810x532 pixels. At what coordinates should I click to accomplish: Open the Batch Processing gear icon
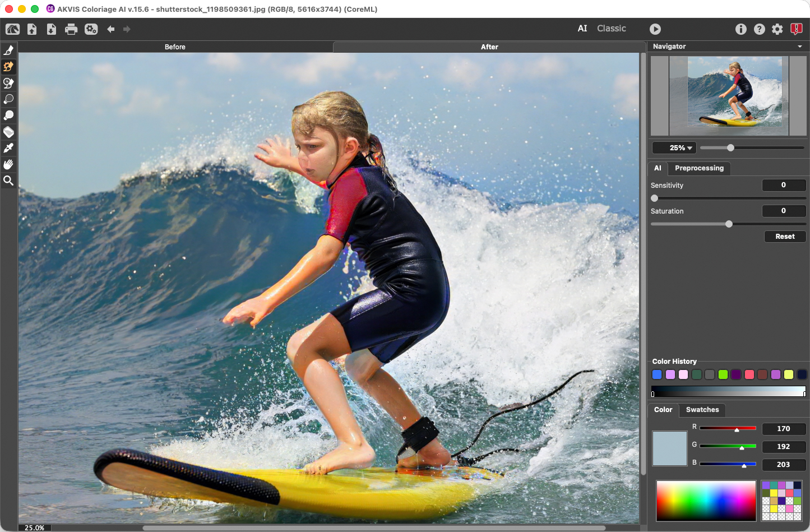(x=91, y=29)
